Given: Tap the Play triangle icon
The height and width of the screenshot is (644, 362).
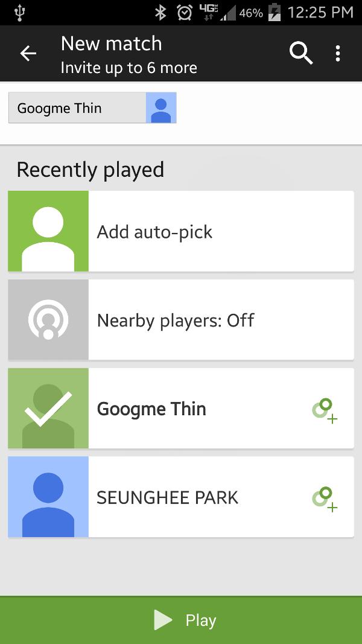Looking at the screenshot, I should tap(163, 620).
